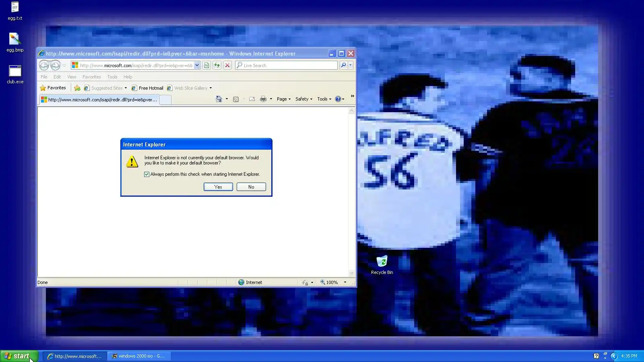Open the zoom level dropdown arrow

(345, 282)
